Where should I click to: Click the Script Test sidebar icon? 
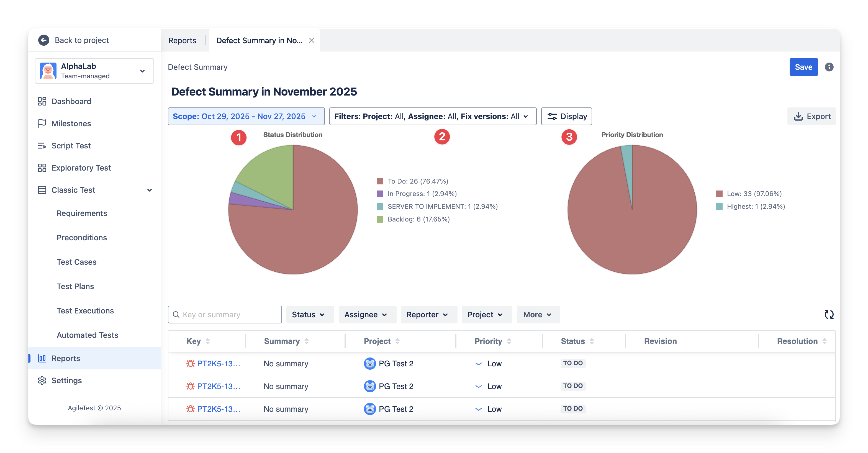point(42,145)
